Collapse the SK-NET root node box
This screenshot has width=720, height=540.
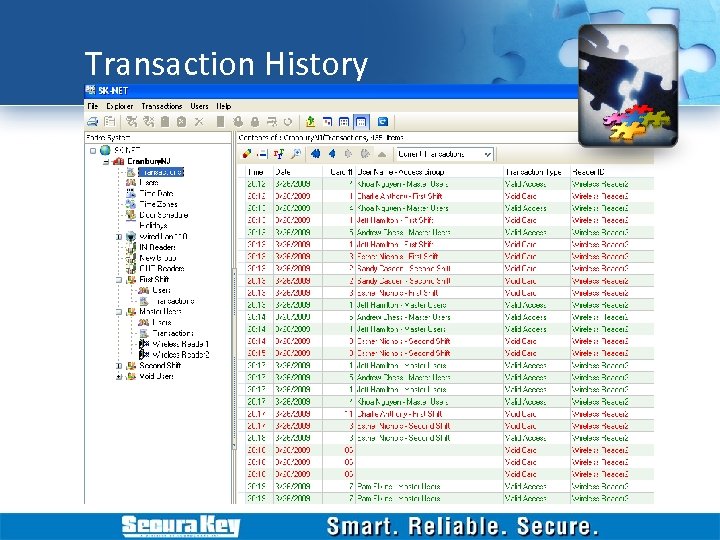tap(93, 151)
